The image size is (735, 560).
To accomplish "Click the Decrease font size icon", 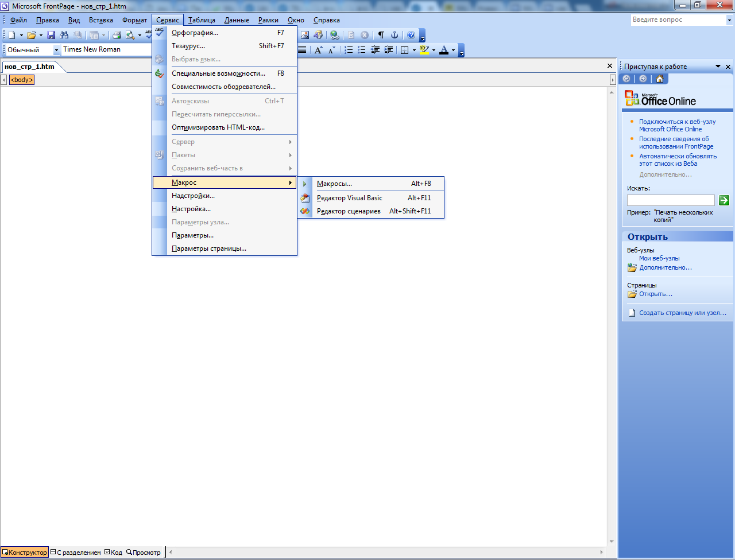I will pyautogui.click(x=332, y=50).
